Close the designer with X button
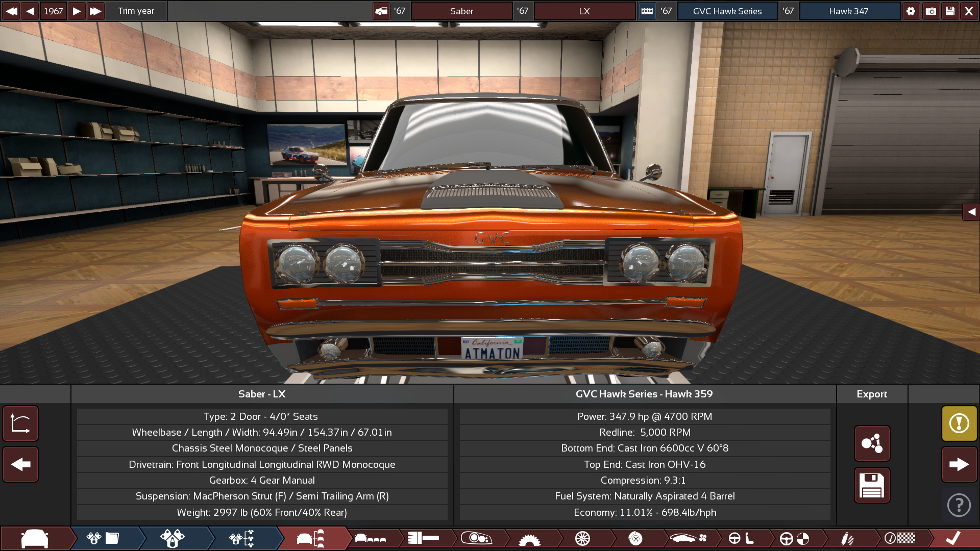 click(x=969, y=11)
